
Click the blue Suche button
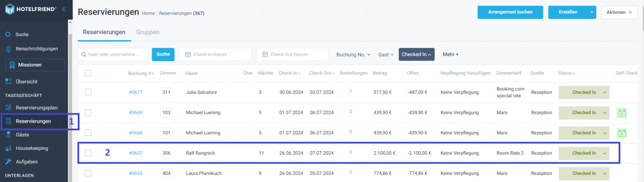point(163,54)
